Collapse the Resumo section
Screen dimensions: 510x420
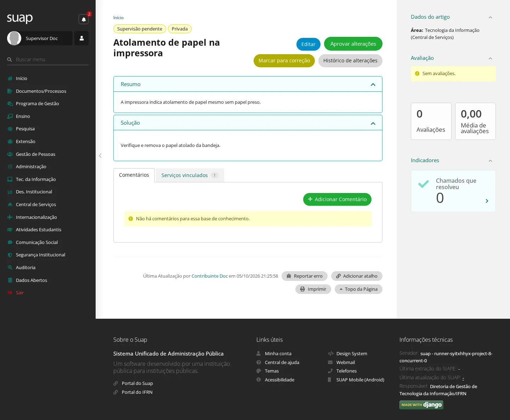click(373, 84)
